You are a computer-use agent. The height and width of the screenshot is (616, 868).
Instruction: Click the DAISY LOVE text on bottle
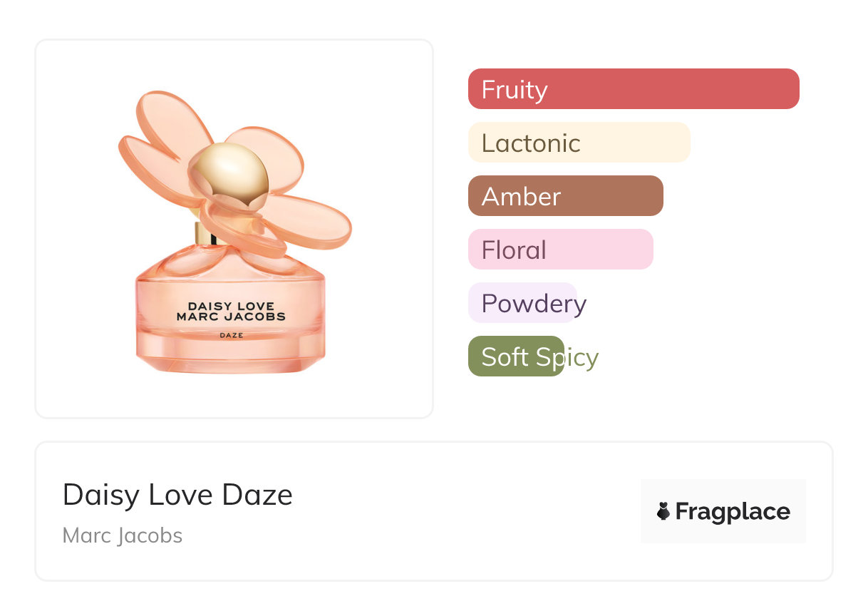tap(230, 307)
